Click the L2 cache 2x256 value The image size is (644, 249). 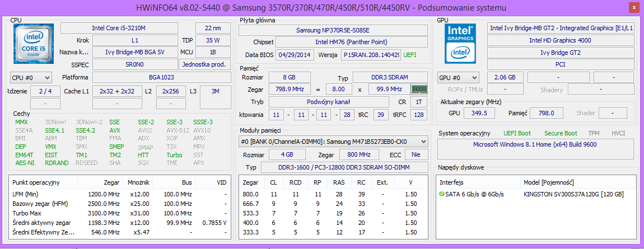click(171, 91)
